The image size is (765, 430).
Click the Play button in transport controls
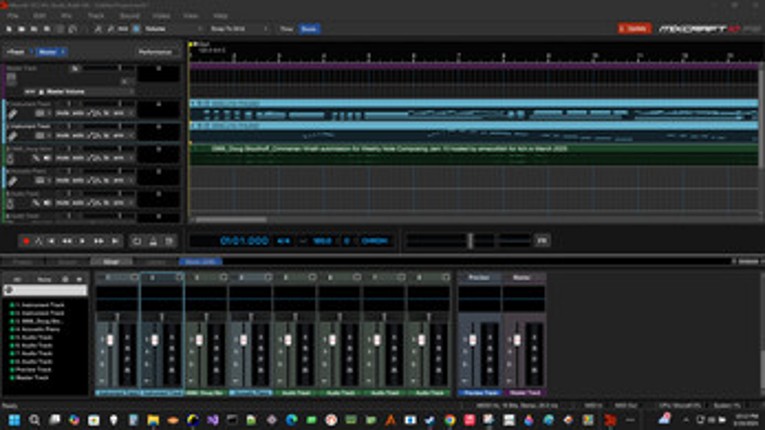(83, 241)
